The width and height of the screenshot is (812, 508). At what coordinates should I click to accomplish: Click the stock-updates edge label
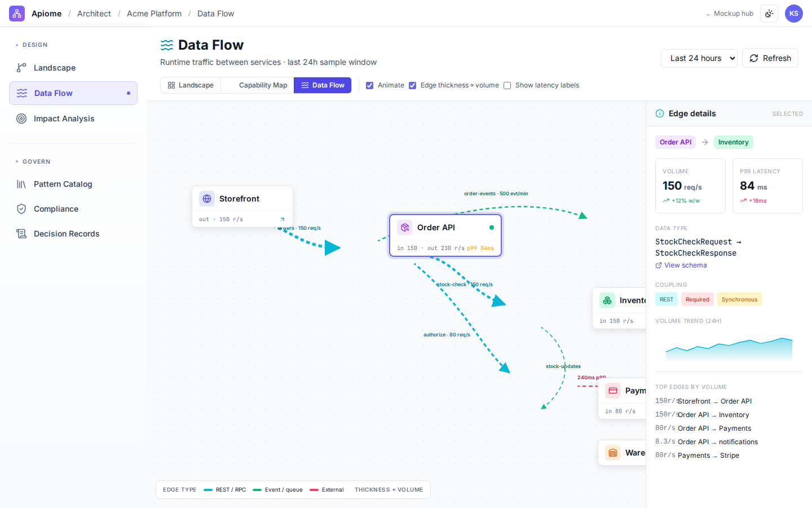pyautogui.click(x=563, y=366)
